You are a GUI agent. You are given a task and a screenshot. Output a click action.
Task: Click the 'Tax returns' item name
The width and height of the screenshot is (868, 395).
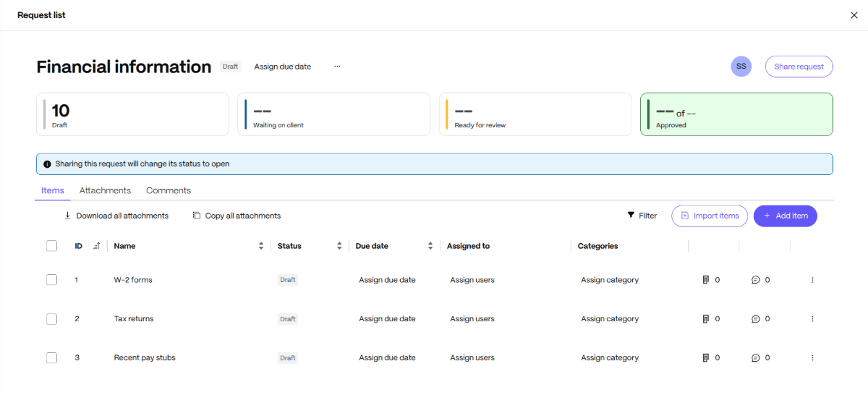pos(134,319)
